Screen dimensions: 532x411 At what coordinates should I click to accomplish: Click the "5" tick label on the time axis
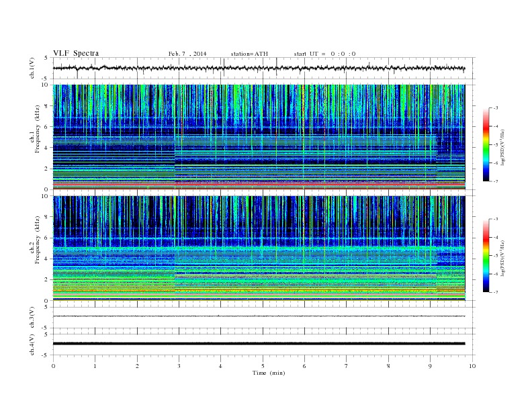263,366
